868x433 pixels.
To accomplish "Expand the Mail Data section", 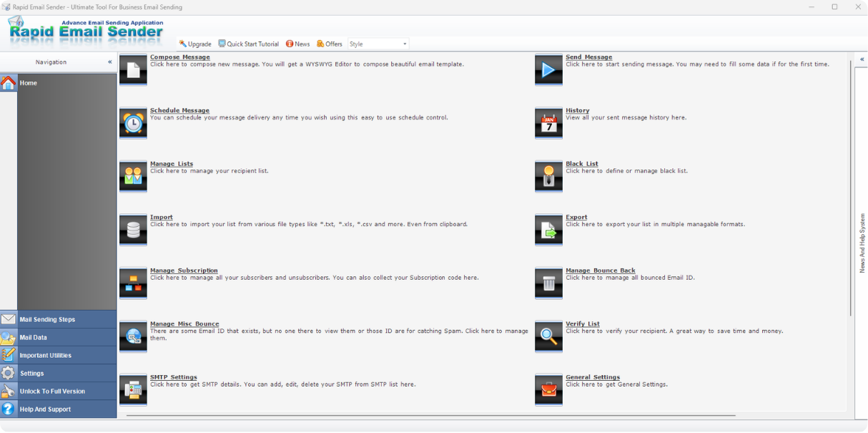I will pos(59,337).
